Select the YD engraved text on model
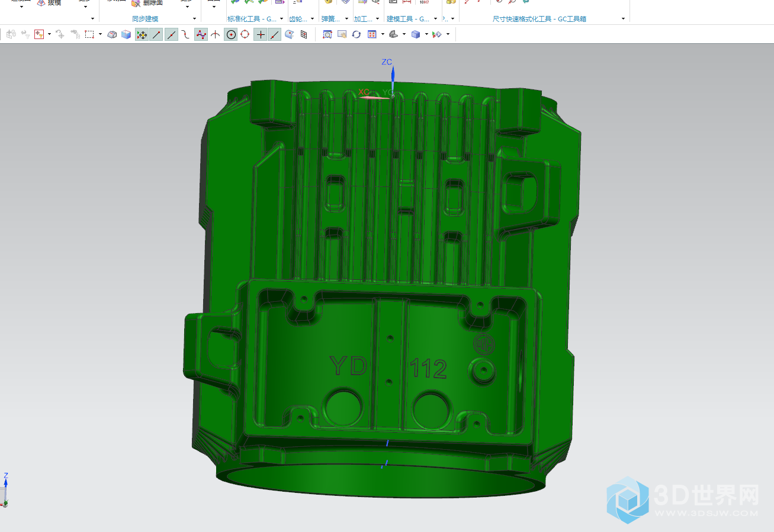 pyautogui.click(x=349, y=366)
